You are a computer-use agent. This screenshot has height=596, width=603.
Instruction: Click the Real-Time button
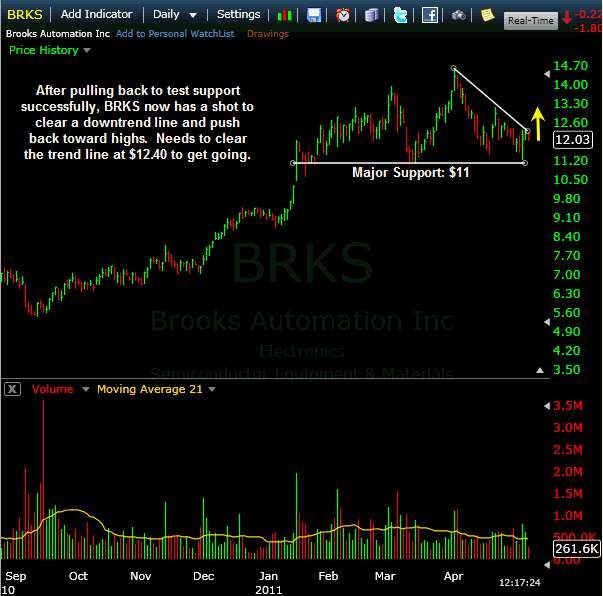click(531, 20)
